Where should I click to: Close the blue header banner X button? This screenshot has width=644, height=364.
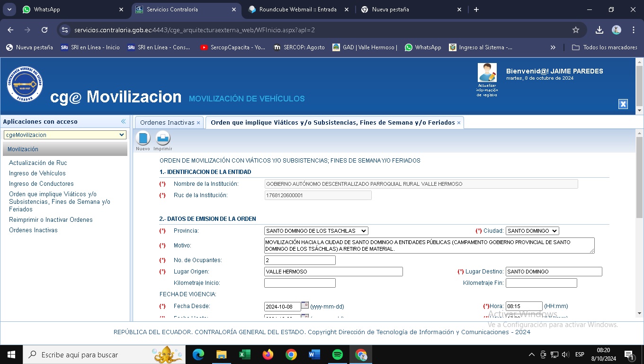tap(623, 104)
